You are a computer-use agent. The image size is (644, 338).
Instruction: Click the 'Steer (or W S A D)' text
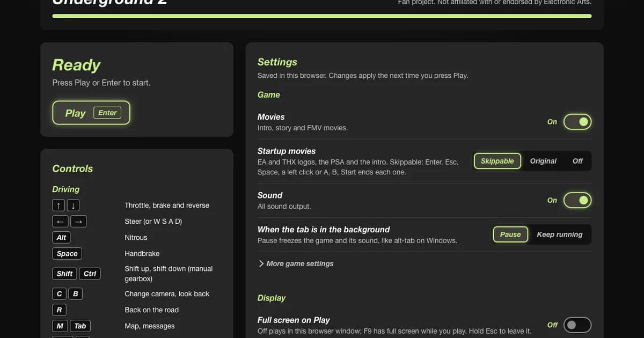tap(153, 222)
